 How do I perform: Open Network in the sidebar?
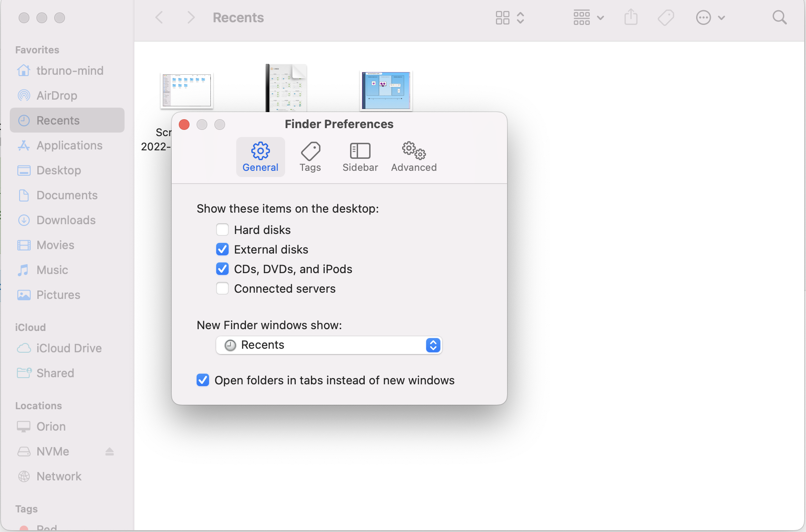click(67, 476)
